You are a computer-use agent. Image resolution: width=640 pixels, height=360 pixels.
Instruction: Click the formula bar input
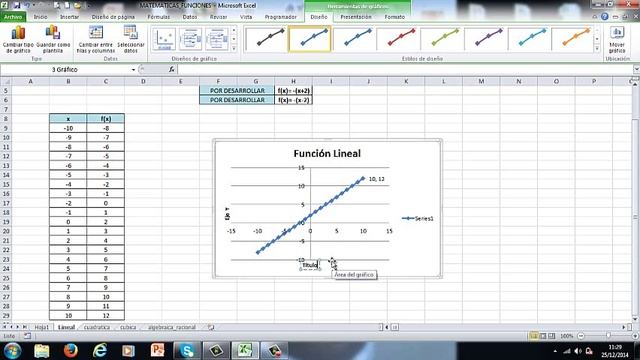click(x=404, y=69)
